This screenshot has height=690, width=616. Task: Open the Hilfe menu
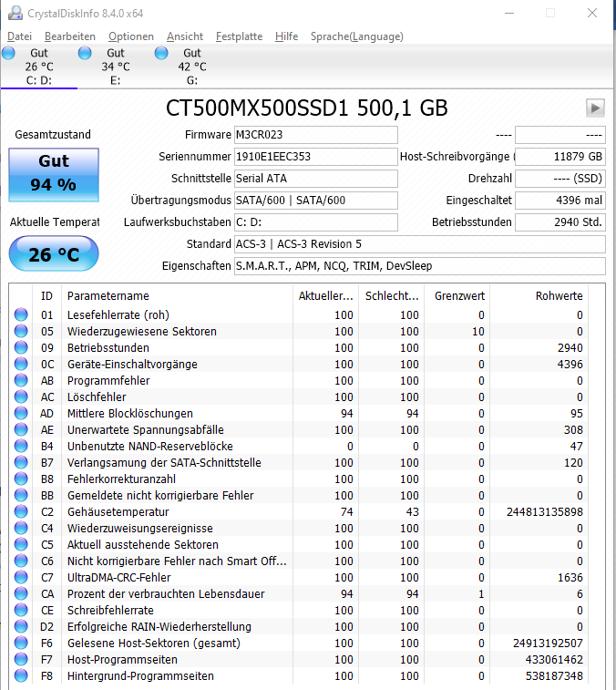[x=286, y=36]
